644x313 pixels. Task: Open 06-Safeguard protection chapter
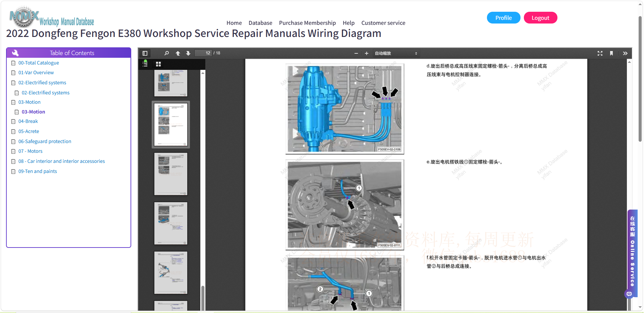click(45, 141)
